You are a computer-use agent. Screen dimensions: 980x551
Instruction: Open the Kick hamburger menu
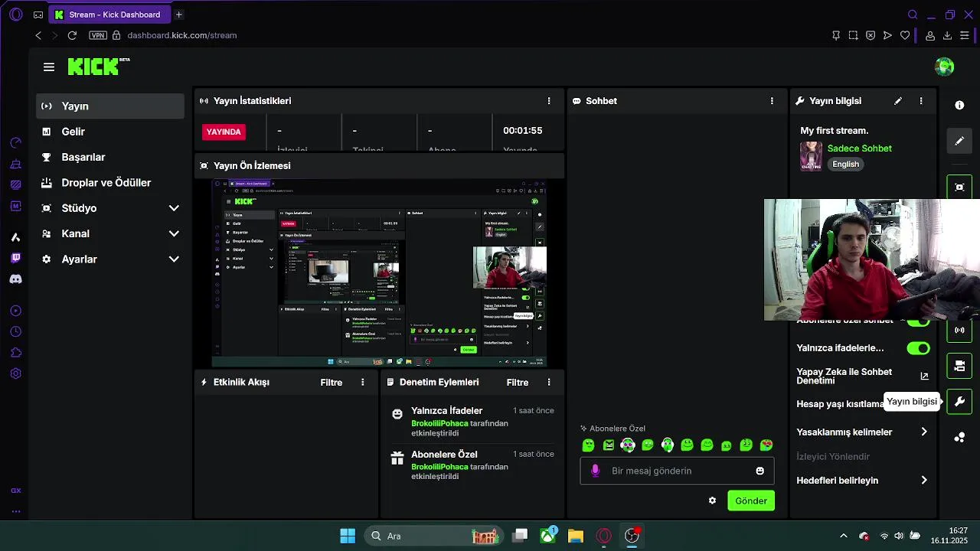point(49,67)
